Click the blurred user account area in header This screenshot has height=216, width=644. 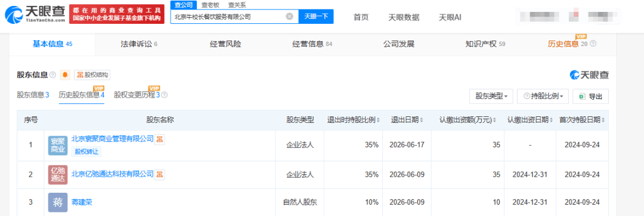[x=569, y=17]
